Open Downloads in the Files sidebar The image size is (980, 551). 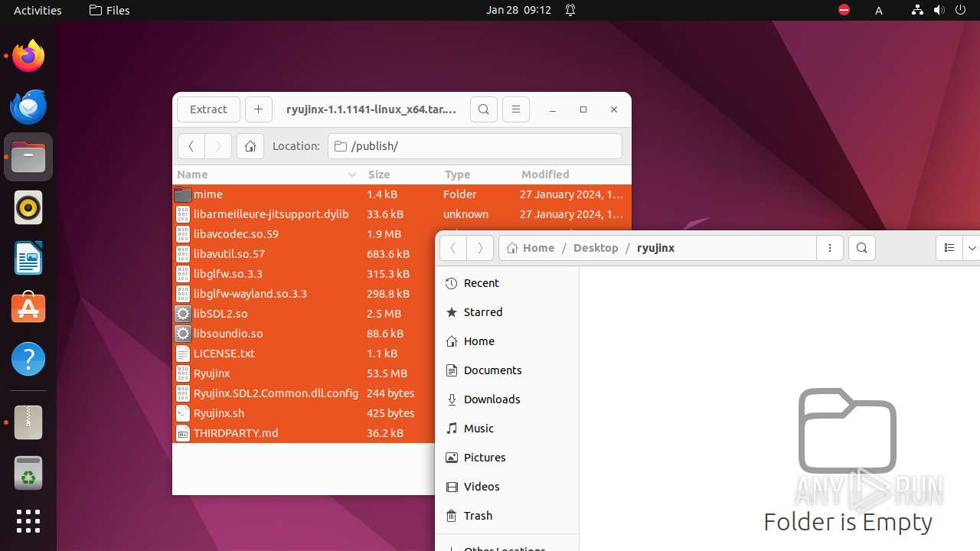(506, 399)
